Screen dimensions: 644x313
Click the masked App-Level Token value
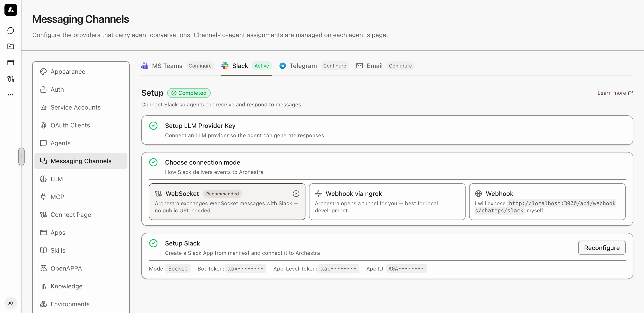click(x=339, y=269)
